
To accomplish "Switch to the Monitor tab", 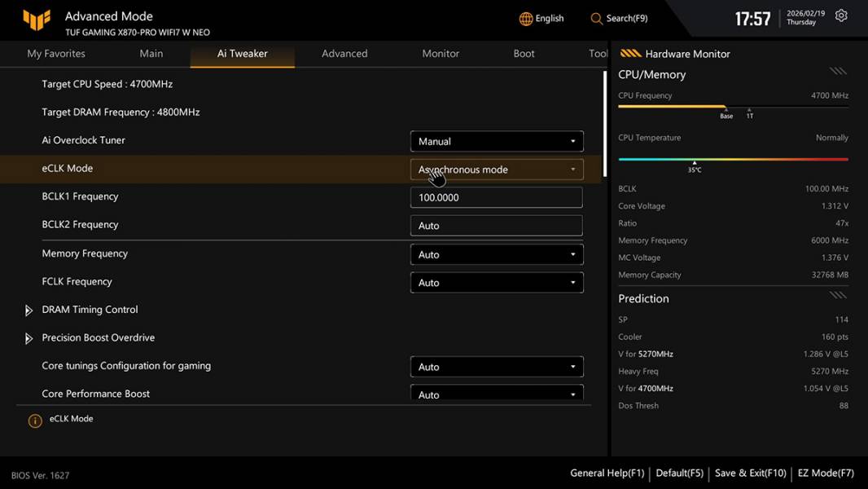I will (x=441, y=54).
